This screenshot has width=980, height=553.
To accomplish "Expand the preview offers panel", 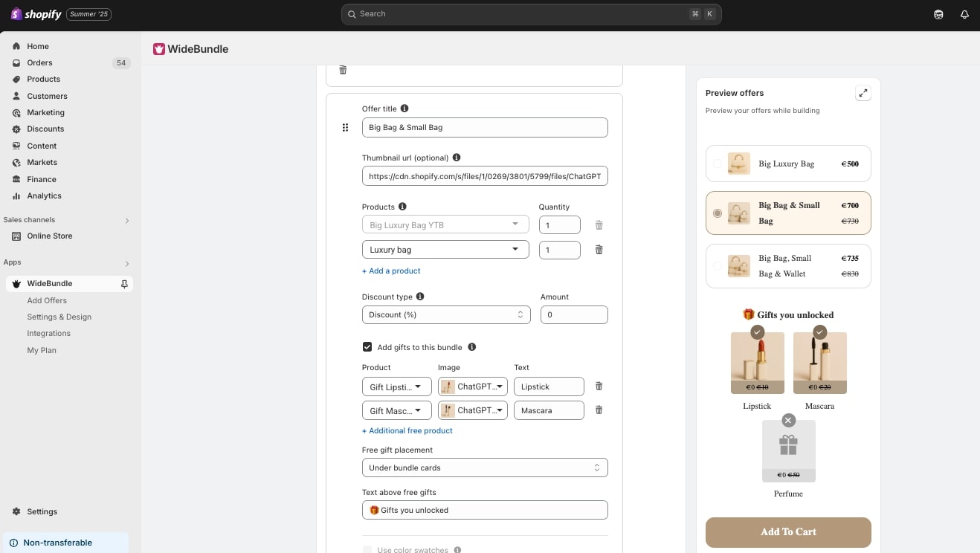I will tap(863, 93).
